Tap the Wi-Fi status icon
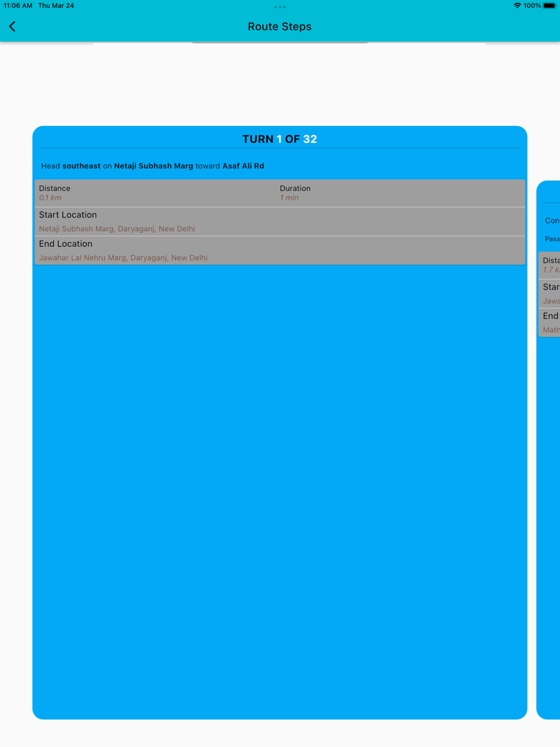 (517, 6)
